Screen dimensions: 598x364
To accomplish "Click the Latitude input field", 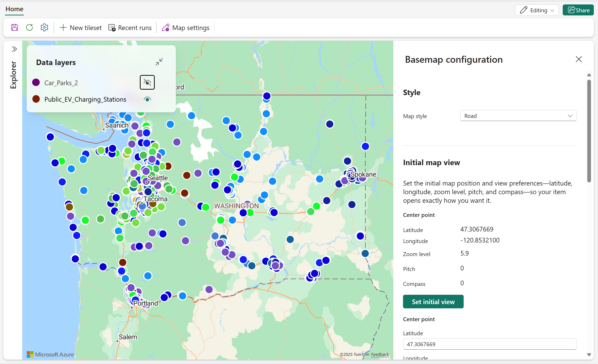I will [x=490, y=344].
